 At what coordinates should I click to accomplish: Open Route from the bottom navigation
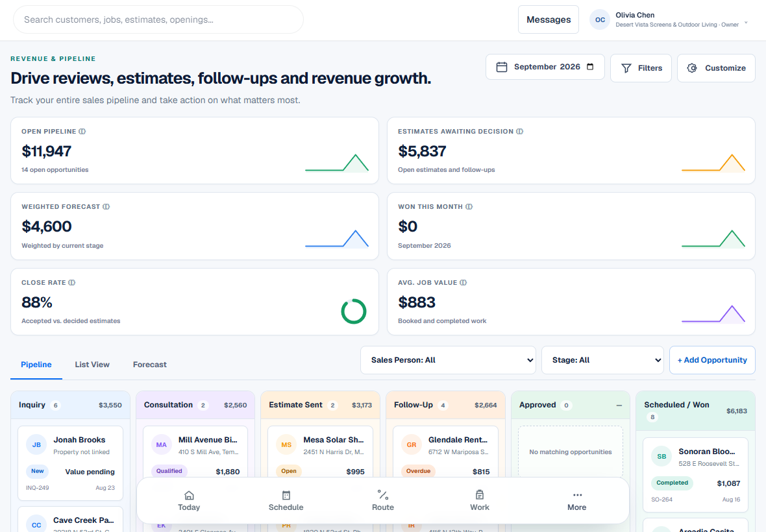(383, 501)
